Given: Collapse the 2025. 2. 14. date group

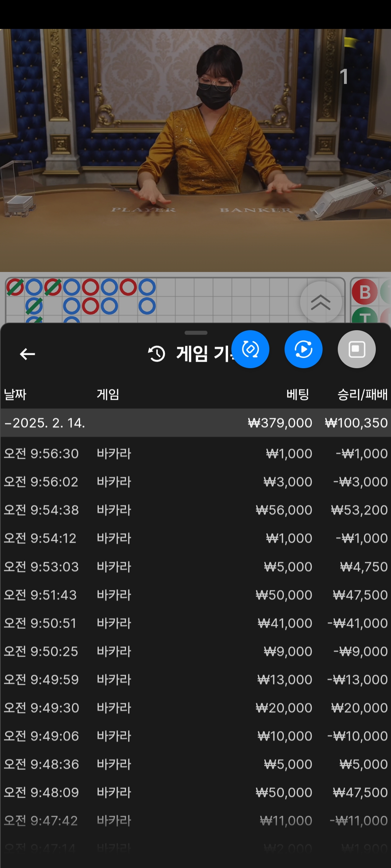Looking at the screenshot, I should click(195, 423).
